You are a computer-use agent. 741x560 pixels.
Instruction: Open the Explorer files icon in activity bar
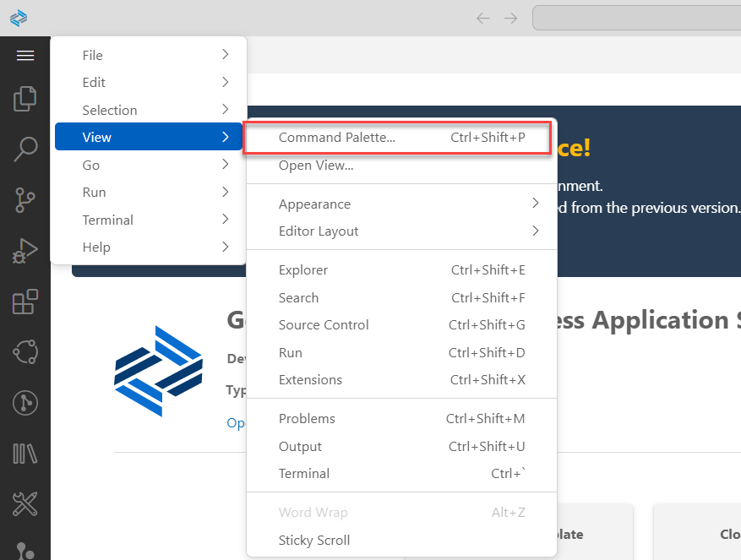25,99
